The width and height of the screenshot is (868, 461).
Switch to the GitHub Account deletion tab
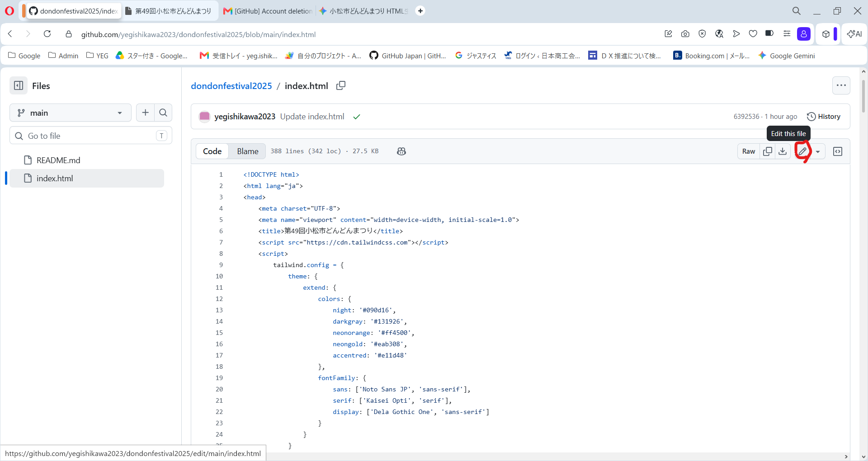click(x=269, y=11)
